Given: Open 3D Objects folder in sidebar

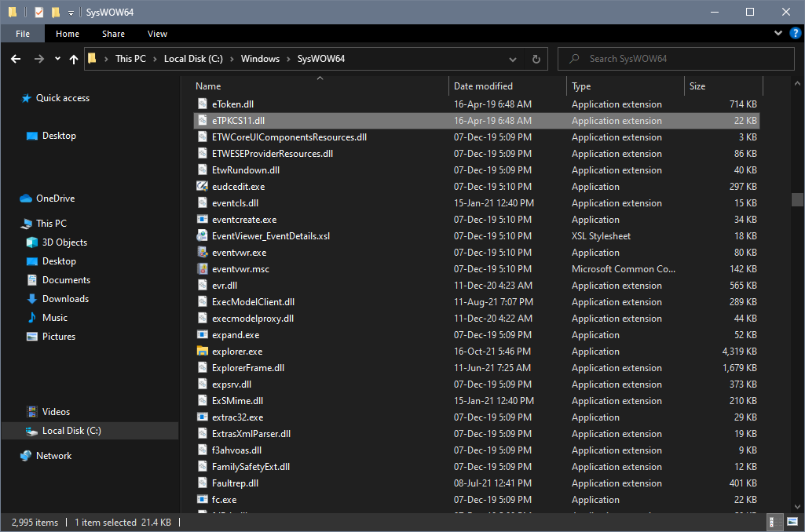Looking at the screenshot, I should click(64, 242).
